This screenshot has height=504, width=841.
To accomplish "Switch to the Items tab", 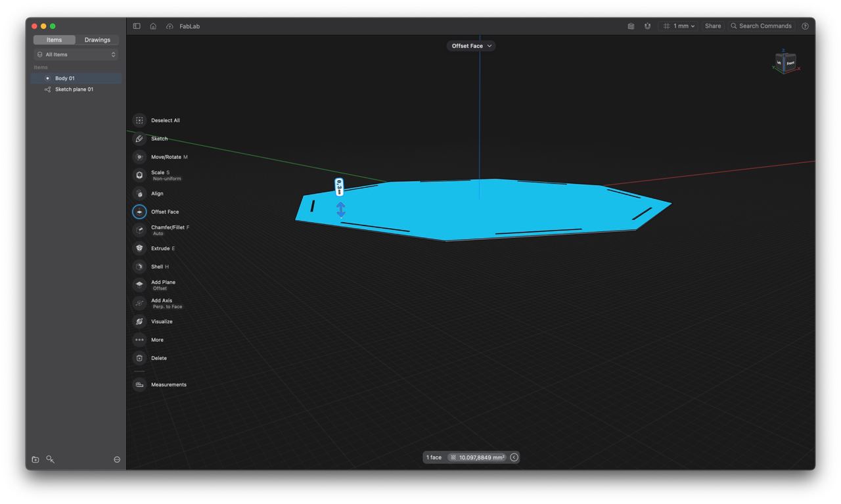I will pos(55,40).
